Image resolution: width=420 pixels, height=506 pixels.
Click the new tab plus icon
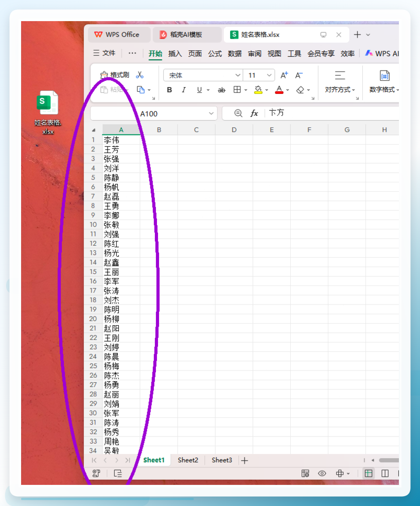point(357,35)
